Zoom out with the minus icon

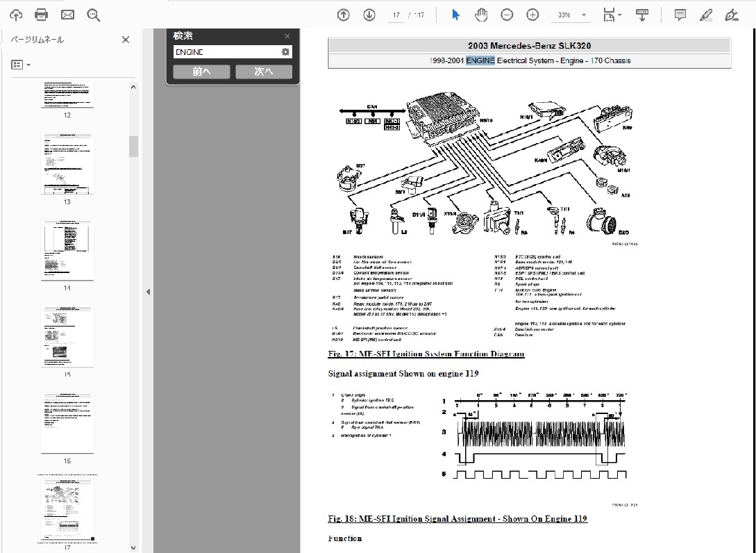507,15
